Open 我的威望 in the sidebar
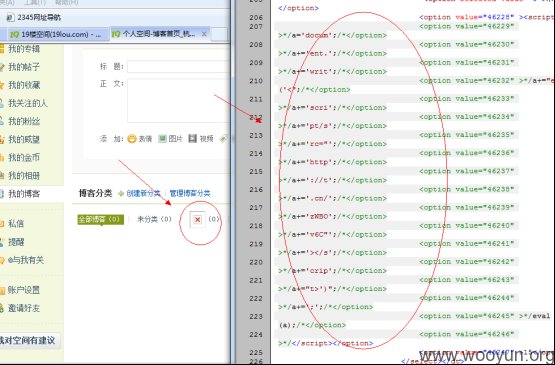This screenshot has height=365, width=555. click(24, 139)
